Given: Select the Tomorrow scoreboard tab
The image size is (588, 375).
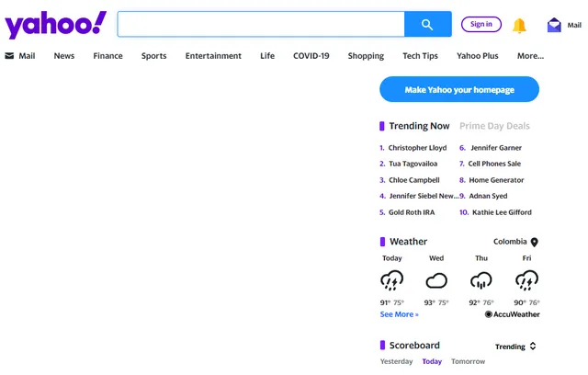Looking at the screenshot, I should (468, 362).
